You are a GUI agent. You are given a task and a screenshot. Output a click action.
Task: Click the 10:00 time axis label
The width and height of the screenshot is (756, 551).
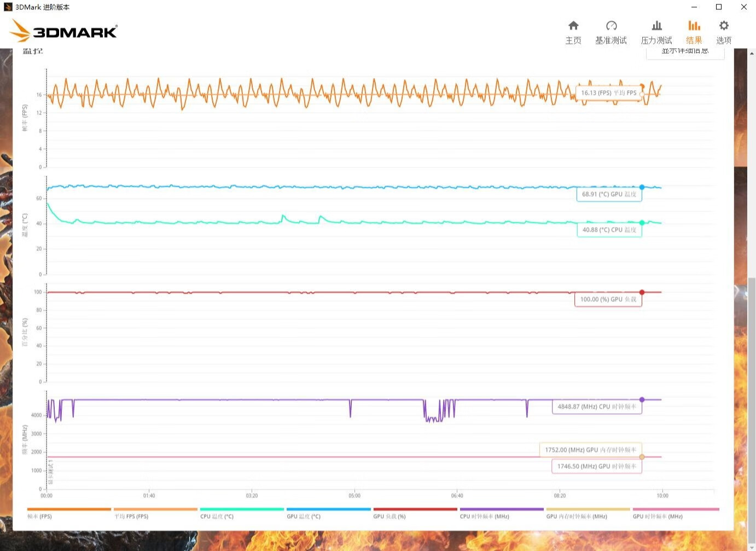662,496
